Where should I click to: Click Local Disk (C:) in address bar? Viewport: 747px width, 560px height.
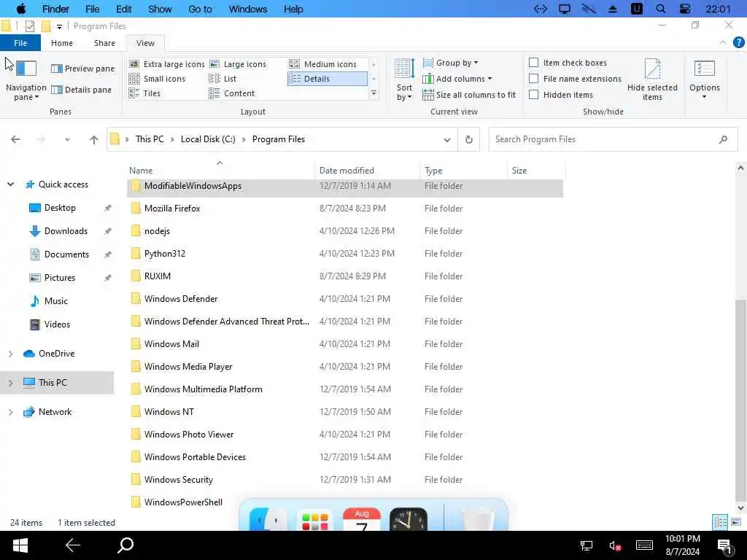coord(208,139)
